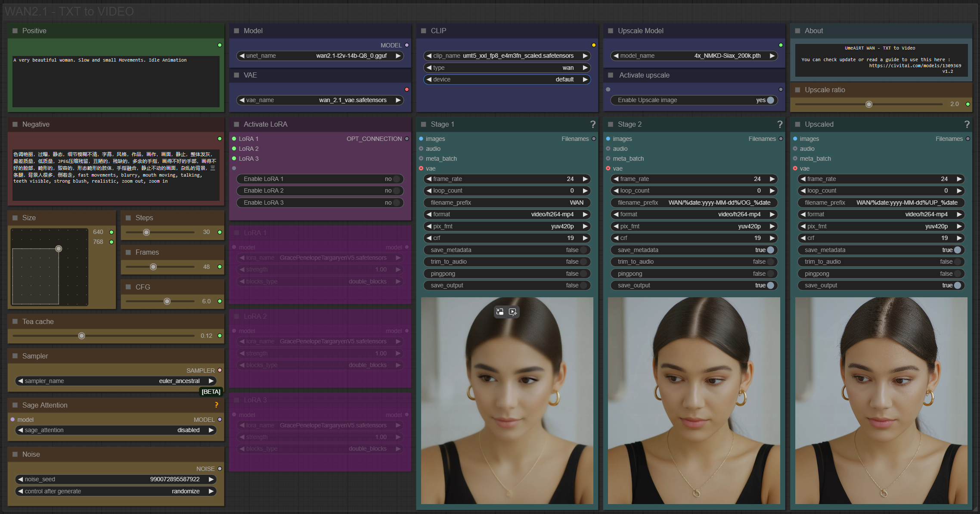Collapse the Positive node via its square icon
The image size is (980, 514).
15,31
